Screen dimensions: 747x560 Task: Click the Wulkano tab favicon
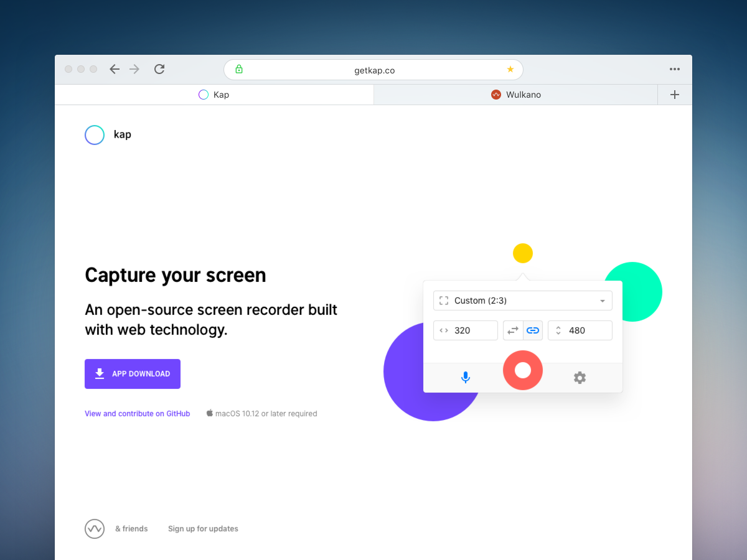pos(496,95)
